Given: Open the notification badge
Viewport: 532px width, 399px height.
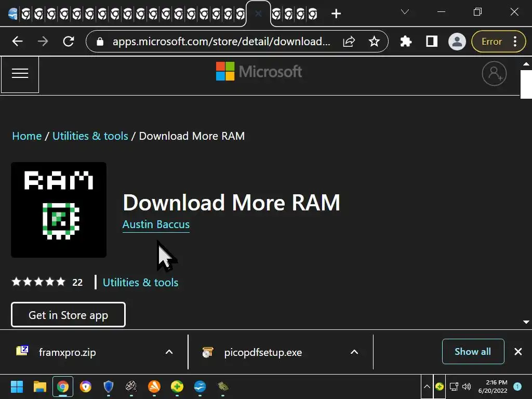Looking at the screenshot, I should coord(517,387).
